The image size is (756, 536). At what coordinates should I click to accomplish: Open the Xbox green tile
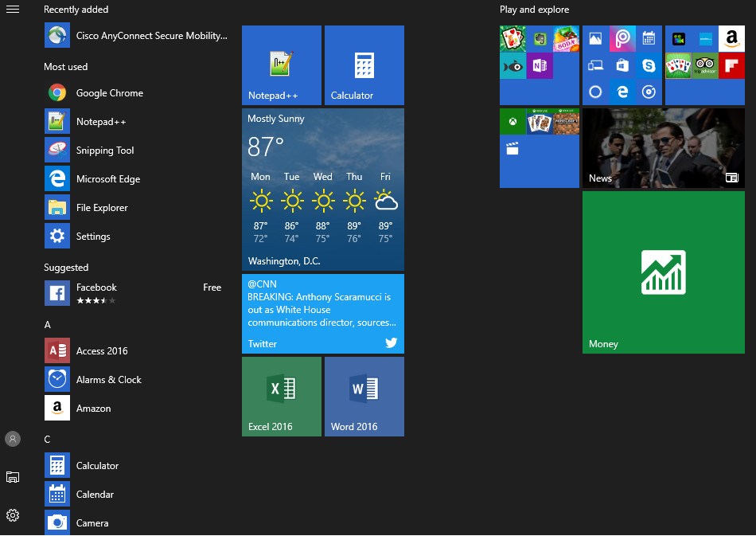pyautogui.click(x=512, y=122)
